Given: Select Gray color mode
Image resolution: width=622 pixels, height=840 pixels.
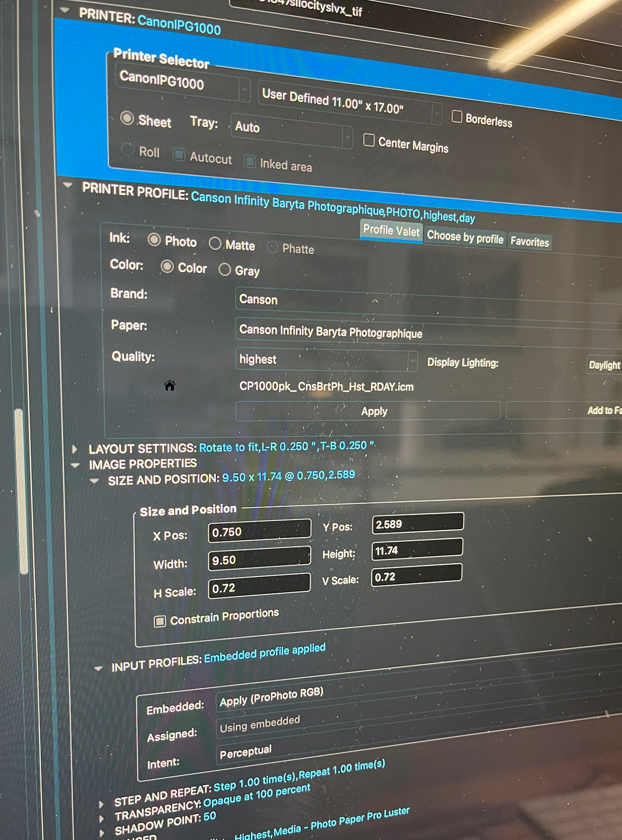Looking at the screenshot, I should tap(225, 270).
